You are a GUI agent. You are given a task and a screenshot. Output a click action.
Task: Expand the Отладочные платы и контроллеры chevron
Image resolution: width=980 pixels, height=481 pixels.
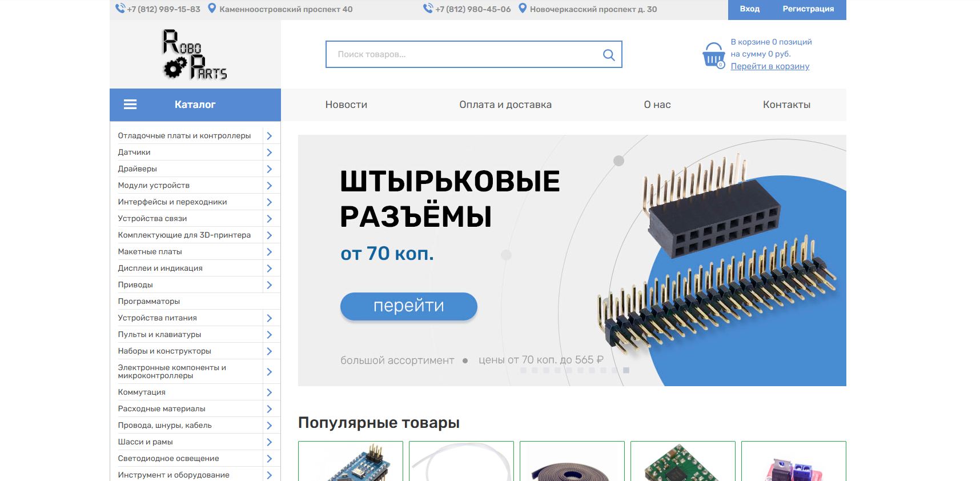click(x=270, y=136)
